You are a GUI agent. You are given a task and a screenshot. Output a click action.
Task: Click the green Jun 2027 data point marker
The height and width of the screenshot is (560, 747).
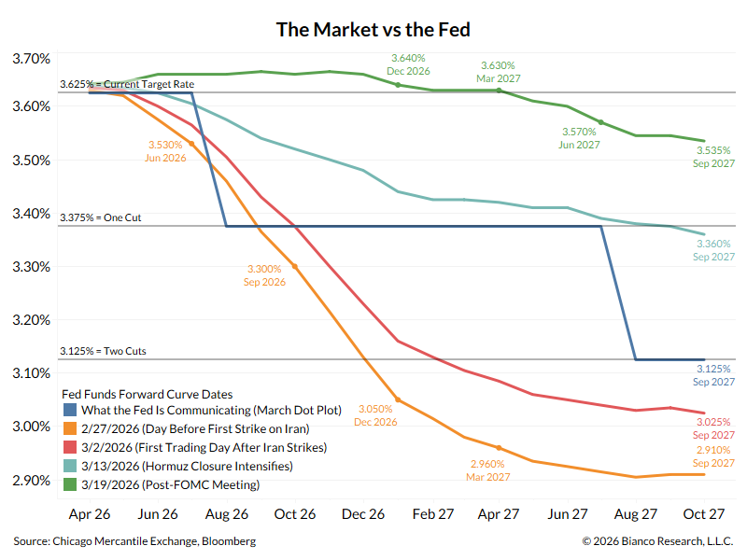pyautogui.click(x=601, y=122)
